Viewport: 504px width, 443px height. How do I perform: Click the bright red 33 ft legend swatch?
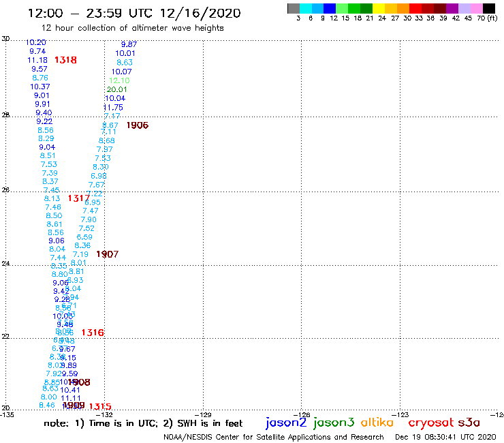pos(415,8)
